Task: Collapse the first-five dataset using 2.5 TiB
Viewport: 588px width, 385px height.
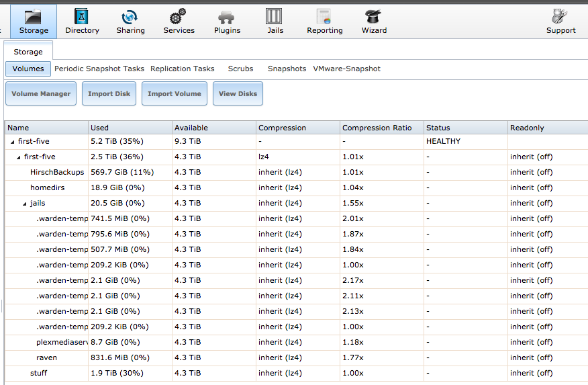Action: coord(18,157)
